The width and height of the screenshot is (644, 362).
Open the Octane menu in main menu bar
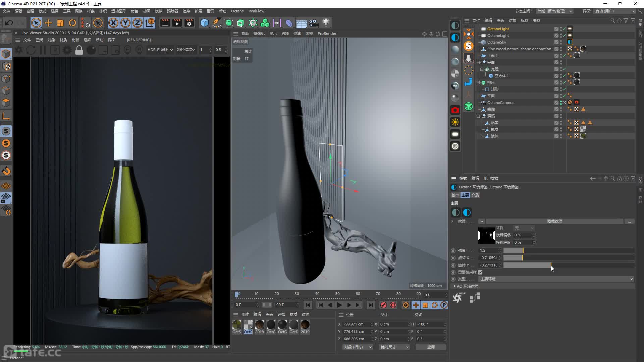coord(237,11)
